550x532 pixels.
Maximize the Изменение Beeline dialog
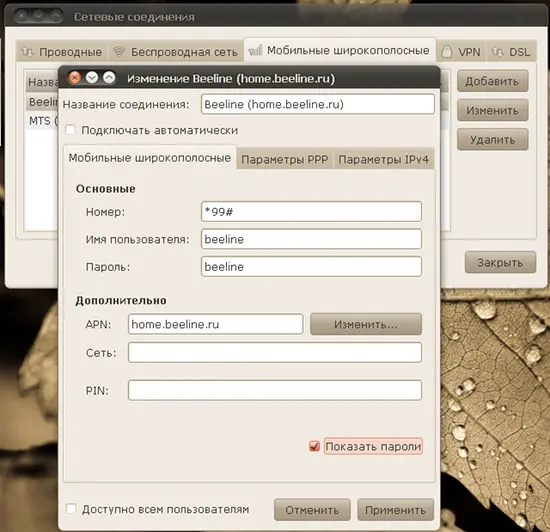(x=109, y=78)
